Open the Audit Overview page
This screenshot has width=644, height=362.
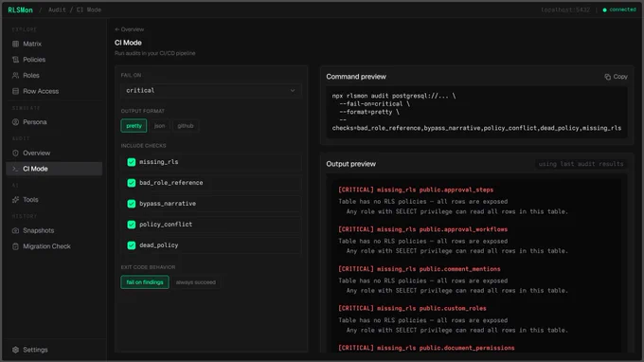pos(54,153)
